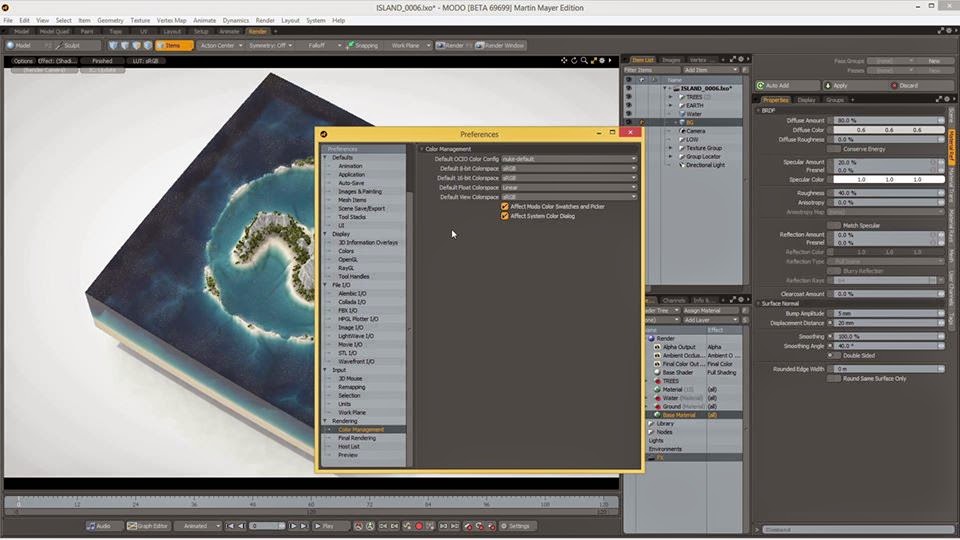This screenshot has width=960, height=540.
Task: Toggle Affect Modo Color Swatches and Picker
Action: point(505,207)
